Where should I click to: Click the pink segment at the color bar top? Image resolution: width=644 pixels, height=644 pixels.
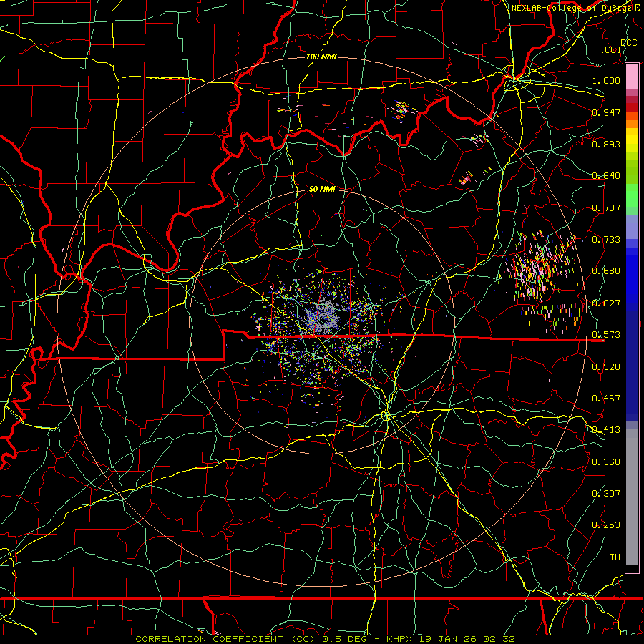coord(632,76)
